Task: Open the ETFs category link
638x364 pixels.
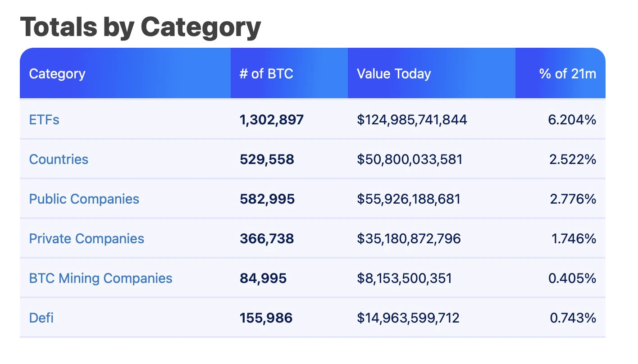Action: point(44,120)
